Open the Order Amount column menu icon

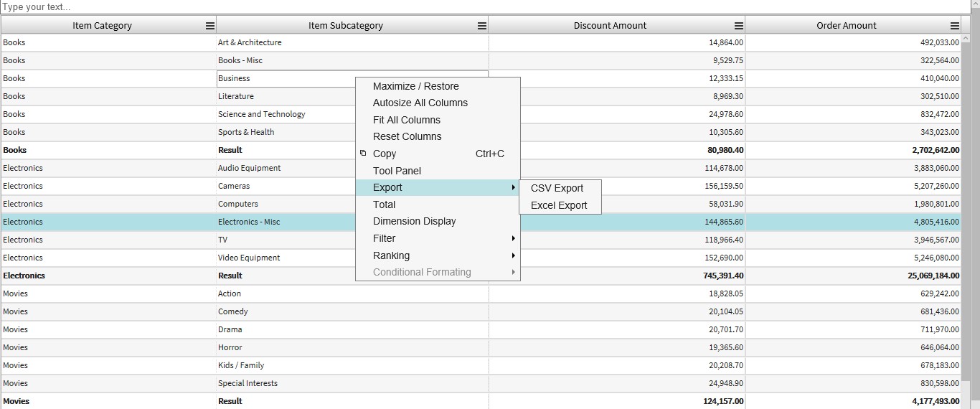click(x=955, y=26)
